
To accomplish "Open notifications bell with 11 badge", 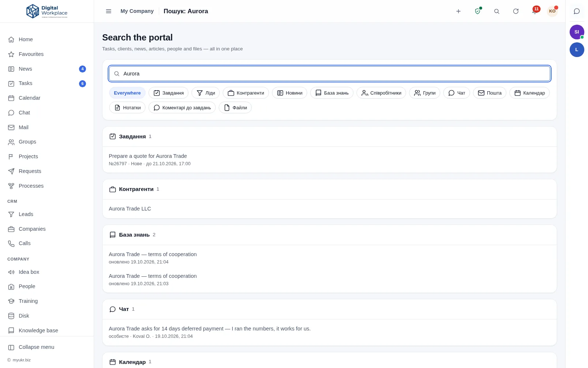I will pos(535,11).
